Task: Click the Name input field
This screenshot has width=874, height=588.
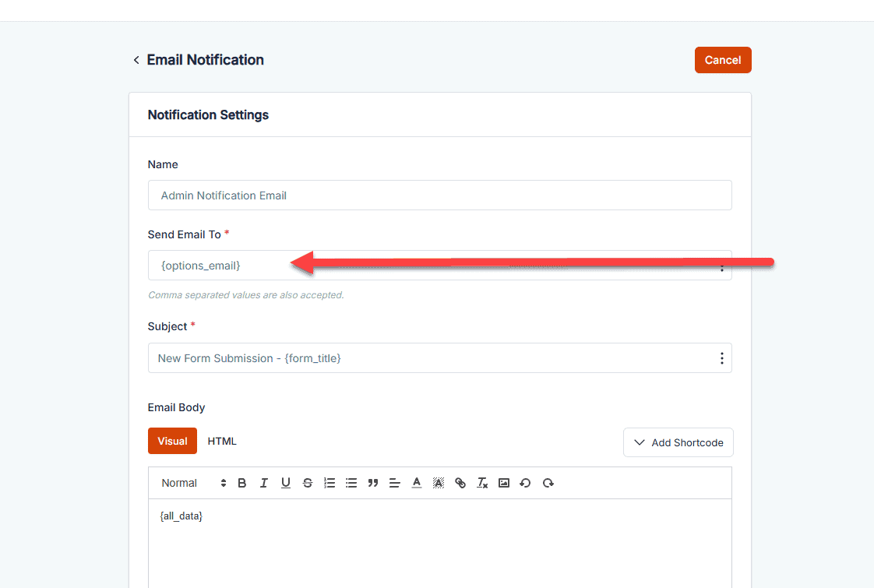Action: click(439, 195)
